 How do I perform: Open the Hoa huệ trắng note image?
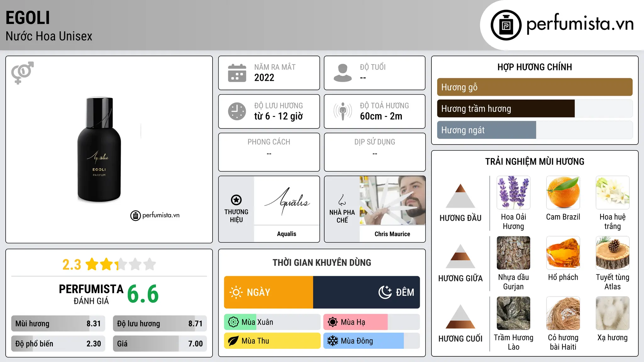[613, 193]
